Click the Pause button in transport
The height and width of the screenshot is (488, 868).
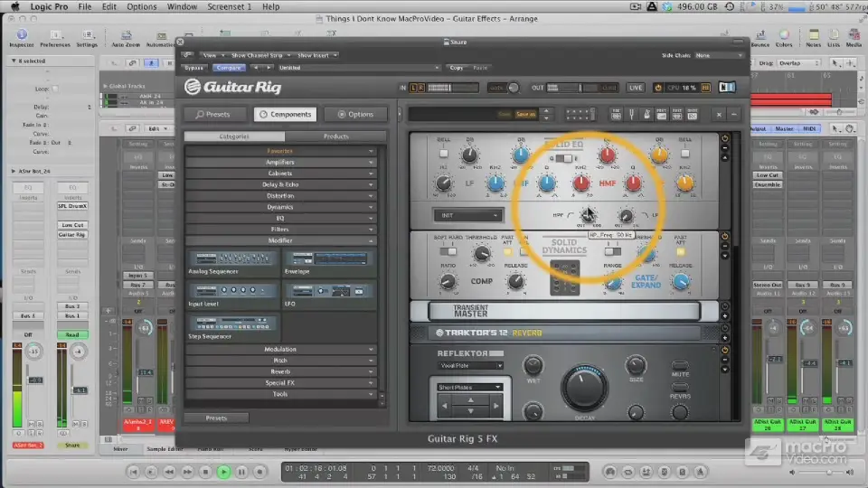click(x=242, y=472)
